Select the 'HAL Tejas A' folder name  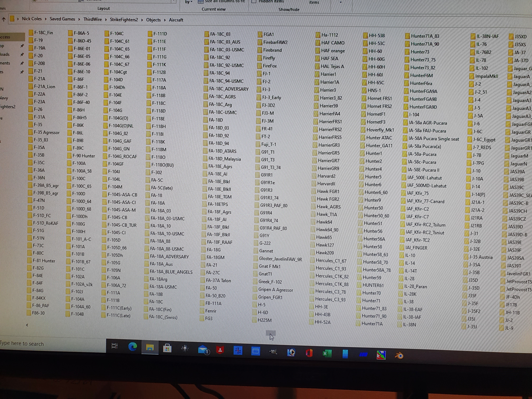pyautogui.click(x=332, y=67)
